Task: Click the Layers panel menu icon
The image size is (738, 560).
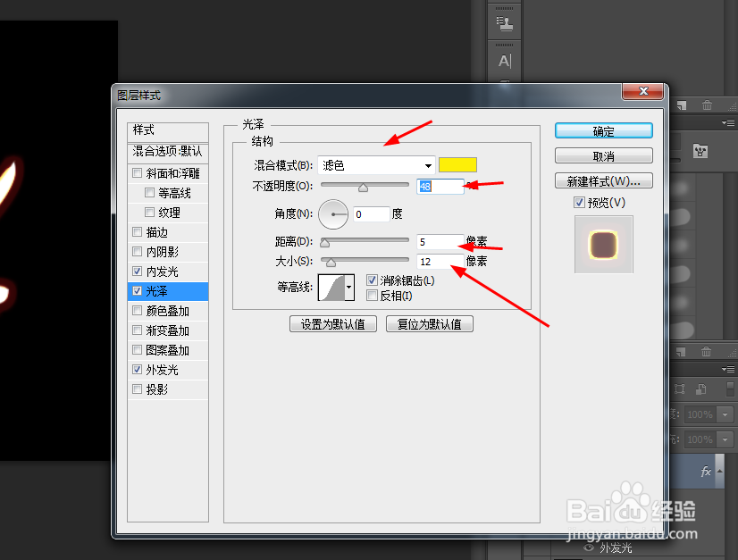Action: [x=728, y=369]
